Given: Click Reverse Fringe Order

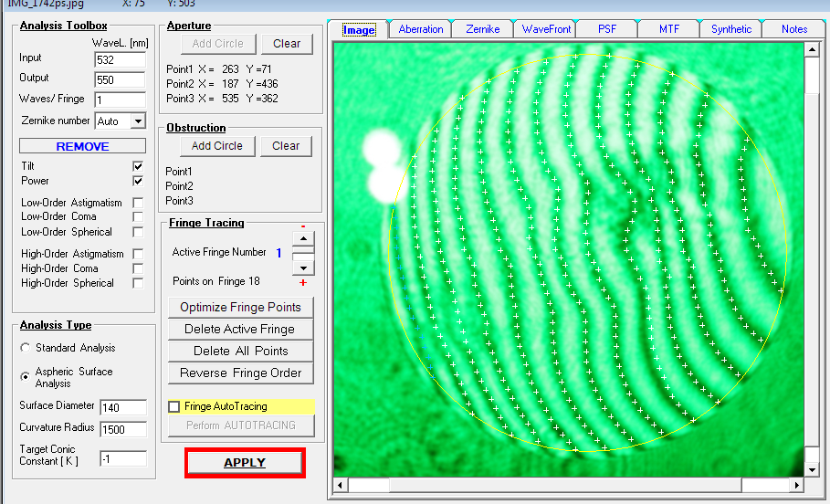Looking at the screenshot, I should tap(241, 373).
